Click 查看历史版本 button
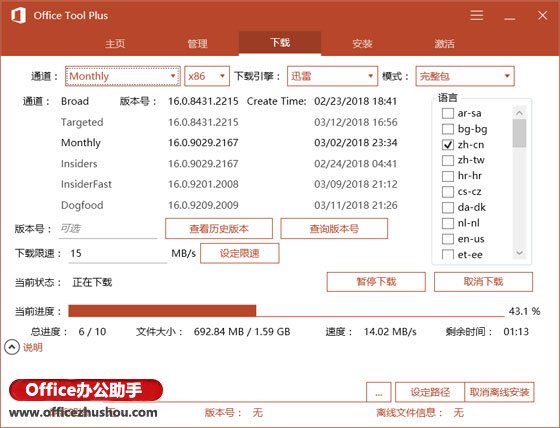Viewport: 560px width, 428px height. [x=219, y=229]
